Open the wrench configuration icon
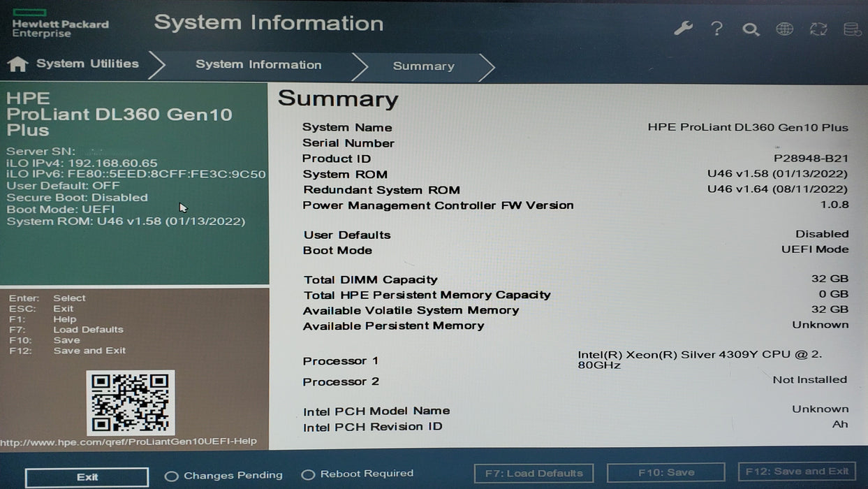The image size is (868, 489). pyautogui.click(x=683, y=29)
